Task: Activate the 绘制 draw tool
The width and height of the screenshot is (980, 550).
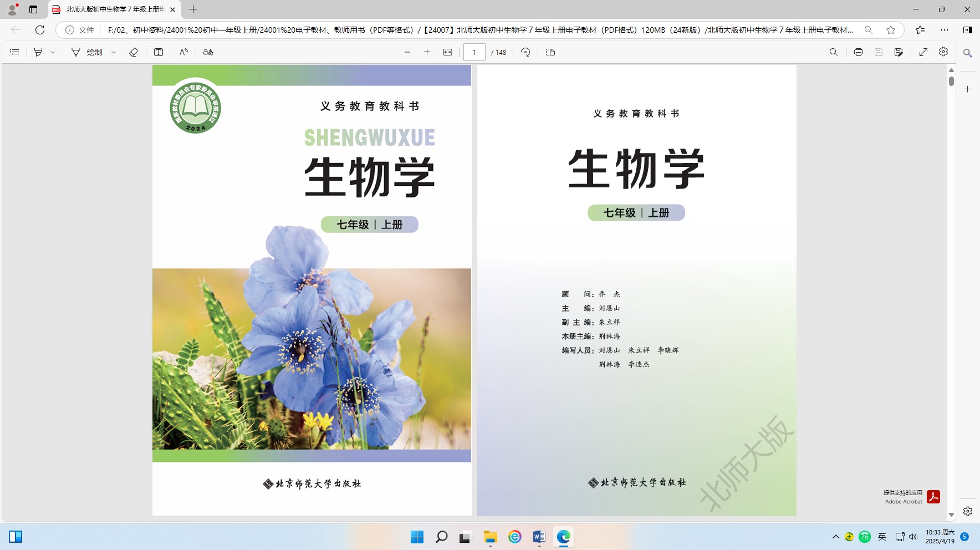Action: [87, 52]
